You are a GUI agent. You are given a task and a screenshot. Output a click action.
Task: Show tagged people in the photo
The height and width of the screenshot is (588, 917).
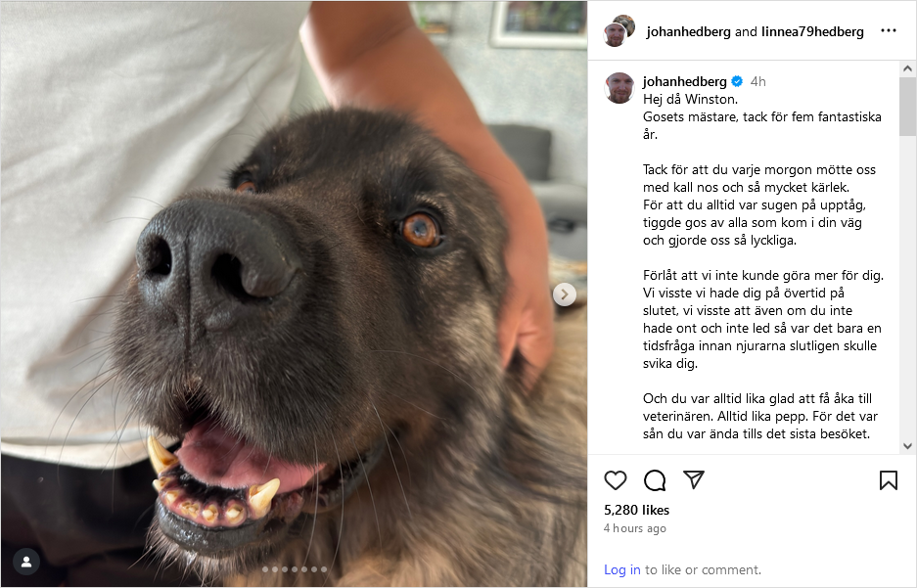click(26, 562)
